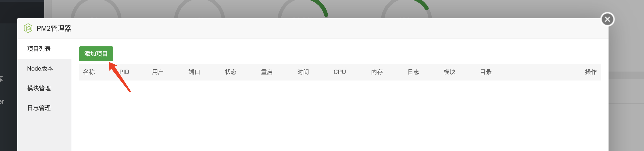Click the 操作 column header

[591, 72]
